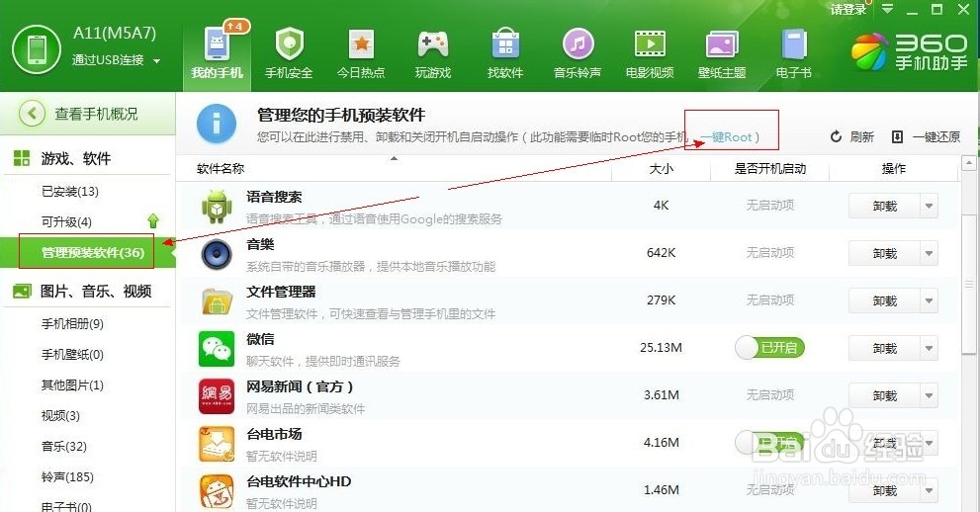Open dropdown next to 台电市场 卸载
Viewport: 980px width, 512px height.
(x=929, y=444)
